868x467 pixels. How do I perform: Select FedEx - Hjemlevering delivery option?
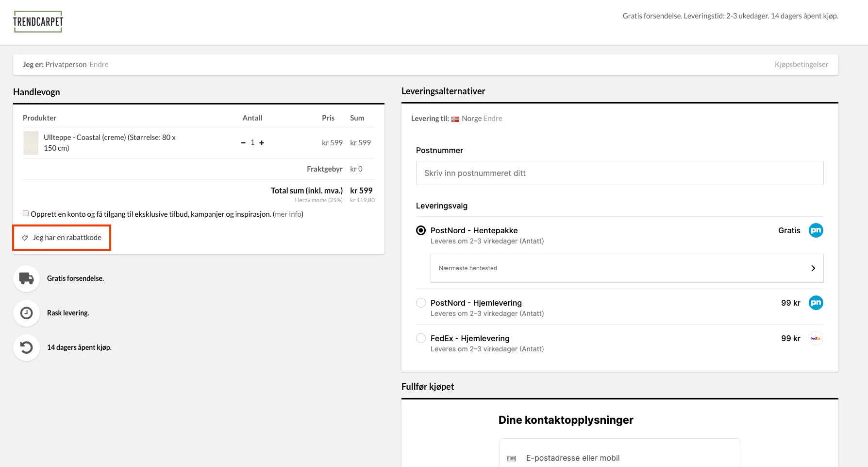click(x=421, y=338)
